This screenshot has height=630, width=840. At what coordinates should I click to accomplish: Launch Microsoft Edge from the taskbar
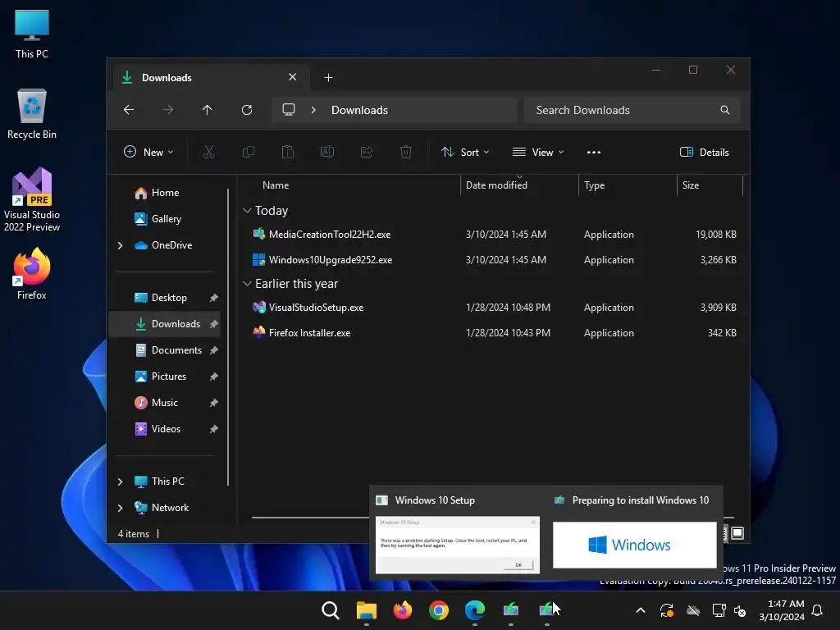pyautogui.click(x=475, y=610)
